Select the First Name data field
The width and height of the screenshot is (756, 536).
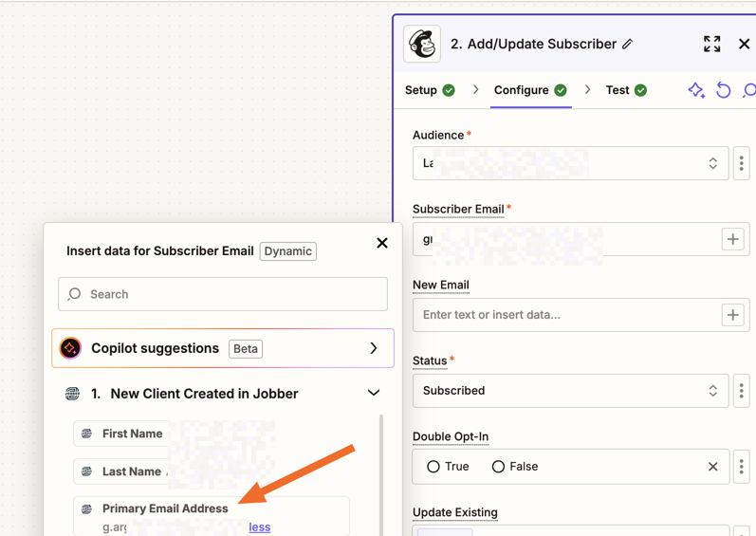[174, 434]
